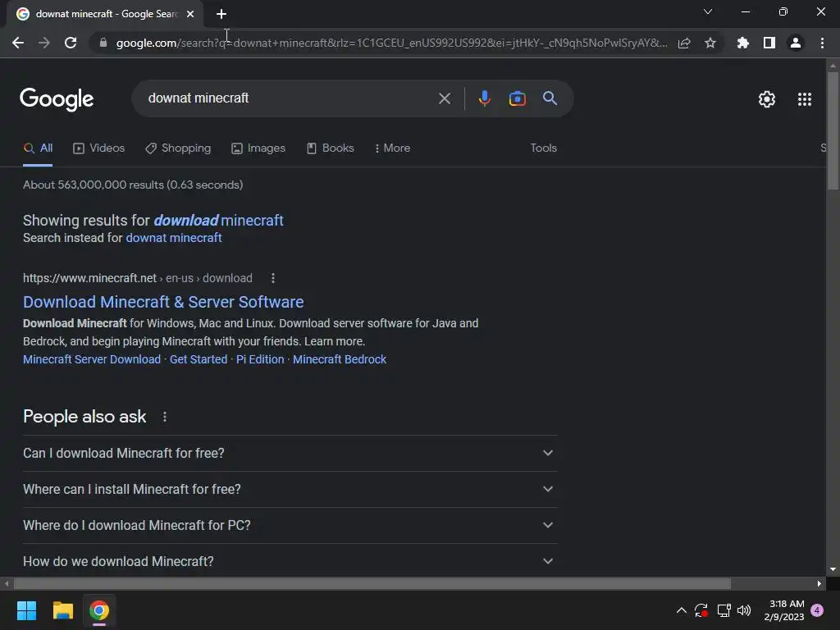Go to Google homepage logo

tap(57, 99)
